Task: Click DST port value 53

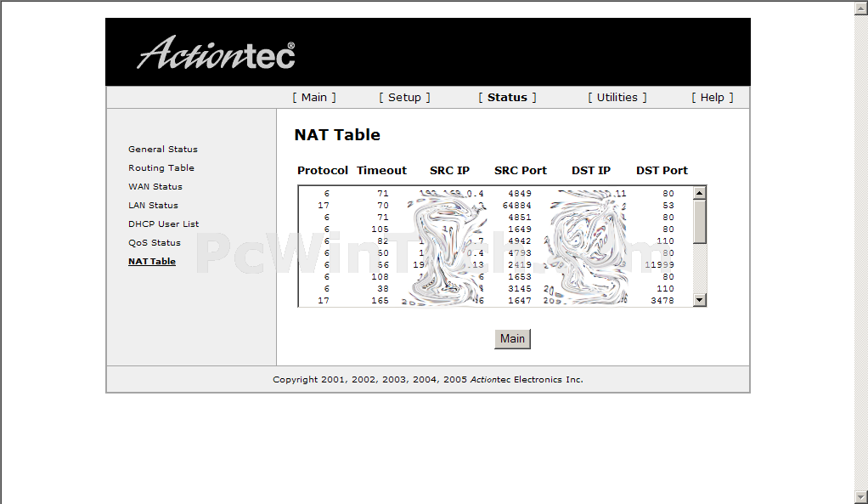Action: click(668, 206)
